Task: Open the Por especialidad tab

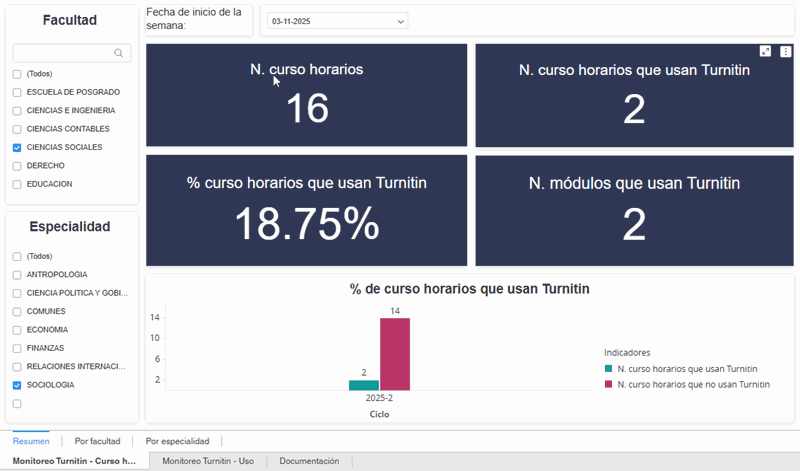Action: (177, 441)
